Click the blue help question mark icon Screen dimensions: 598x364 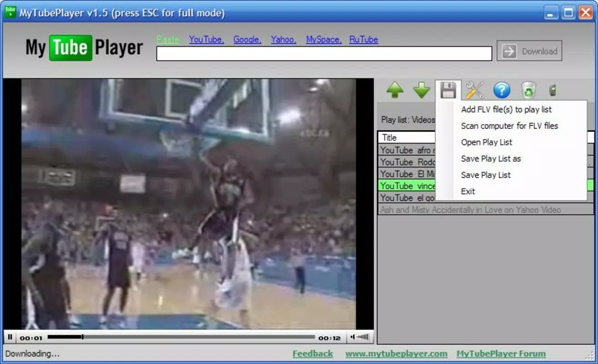point(502,90)
